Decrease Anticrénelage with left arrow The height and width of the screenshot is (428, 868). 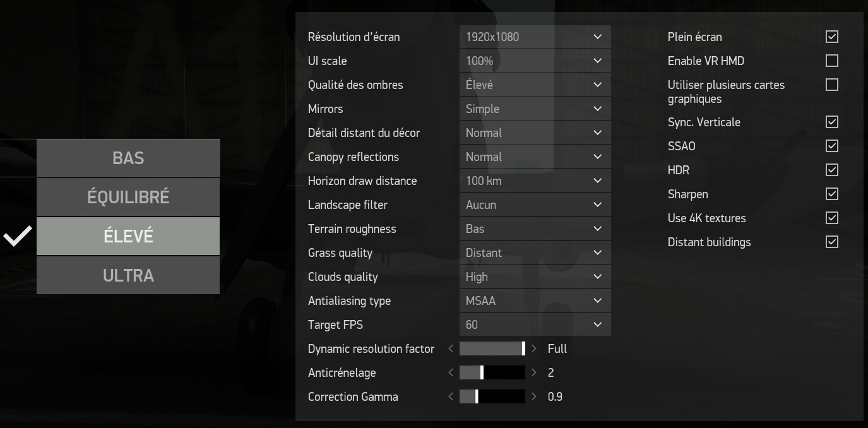tap(451, 372)
